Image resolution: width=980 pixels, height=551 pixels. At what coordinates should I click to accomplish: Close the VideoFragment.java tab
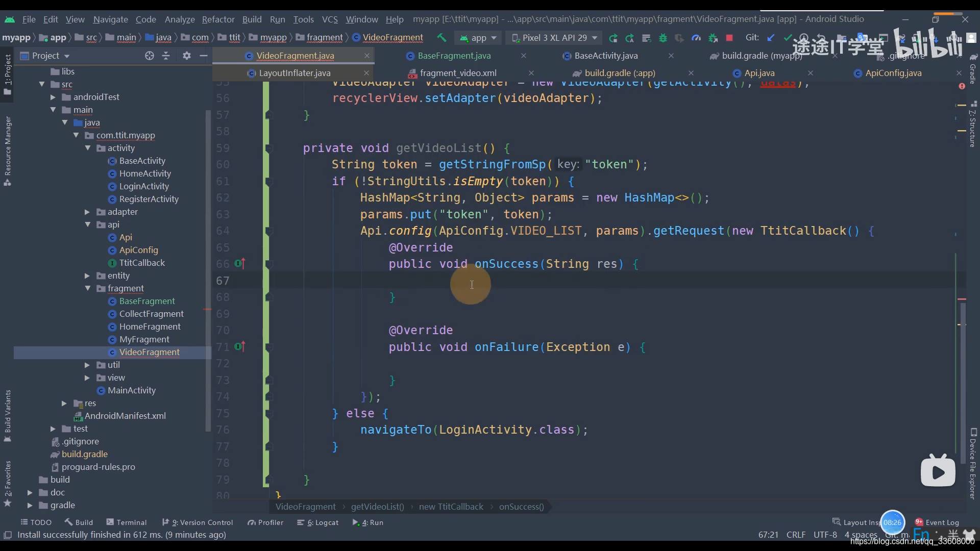pyautogui.click(x=366, y=56)
